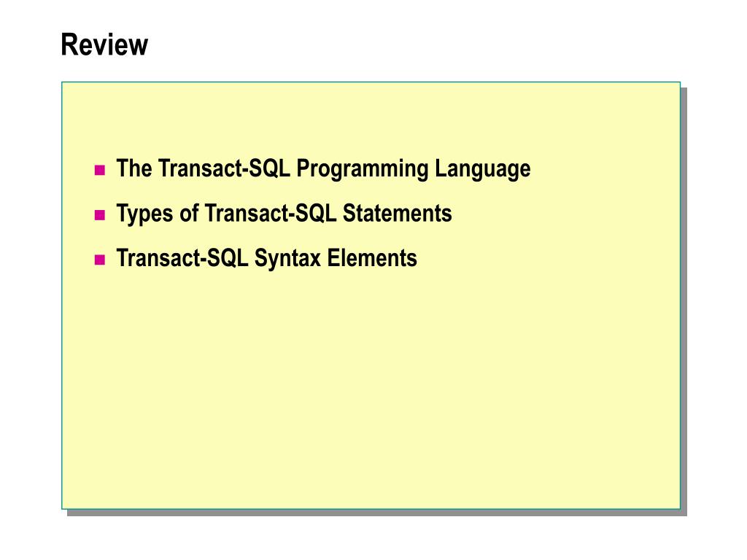Click the magenta bullet beside Syntax Elements line
This screenshot has height=560, width=747.
99,260
